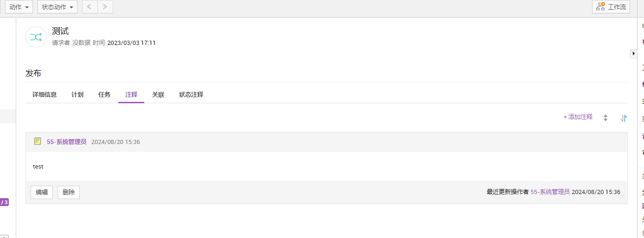644x238 pixels.
Task: Click the 最近更新操作者 55-系统管理员 link
Action: click(550, 192)
